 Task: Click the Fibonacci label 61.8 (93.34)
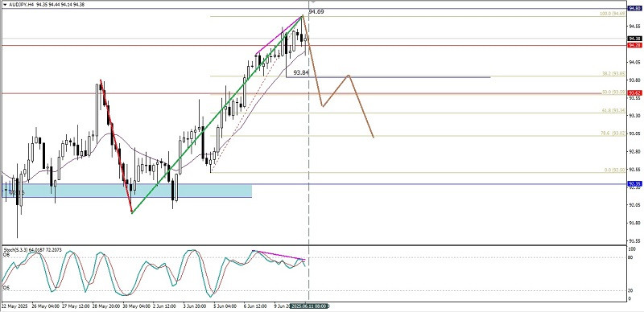[x=613, y=110]
